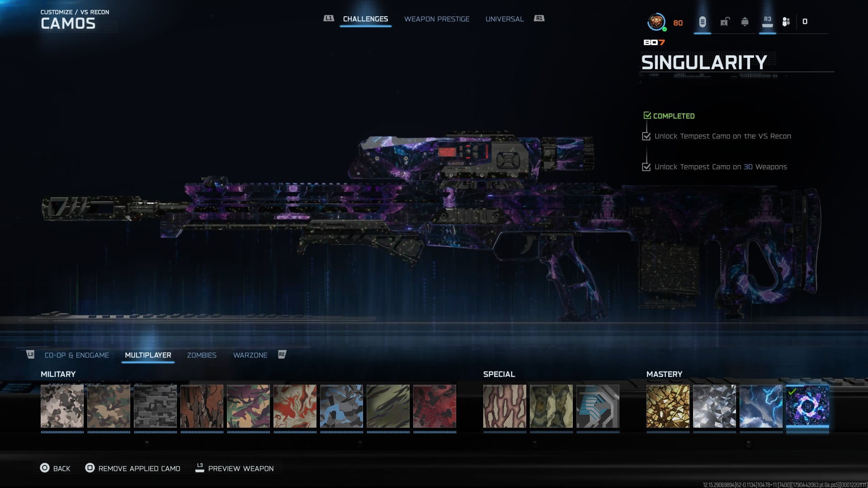Click the Singularity camo title

(704, 62)
